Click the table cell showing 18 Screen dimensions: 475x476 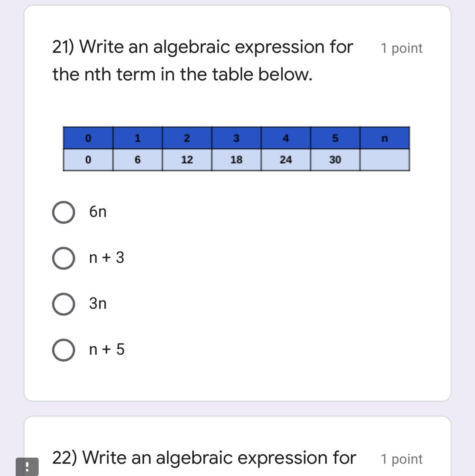pyautogui.click(x=236, y=160)
